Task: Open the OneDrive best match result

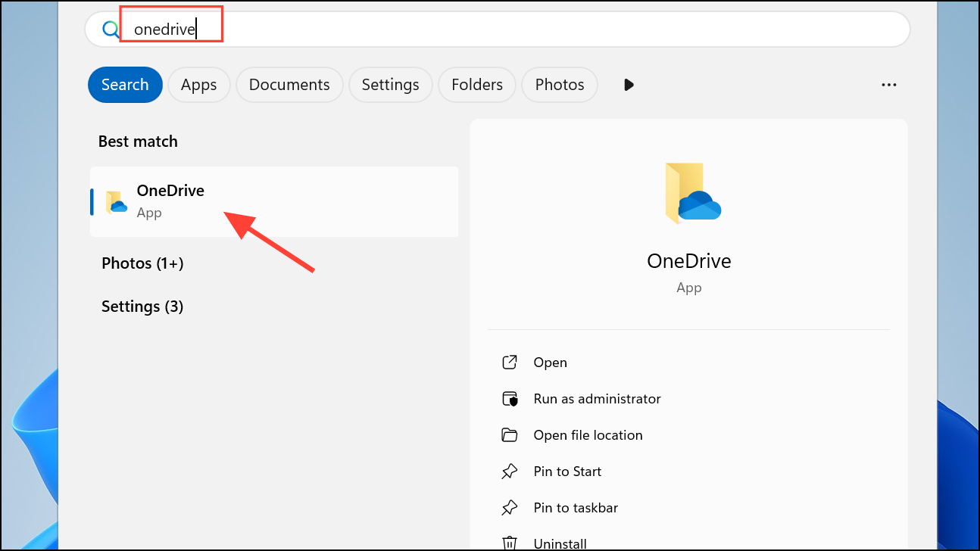Action: coord(274,201)
